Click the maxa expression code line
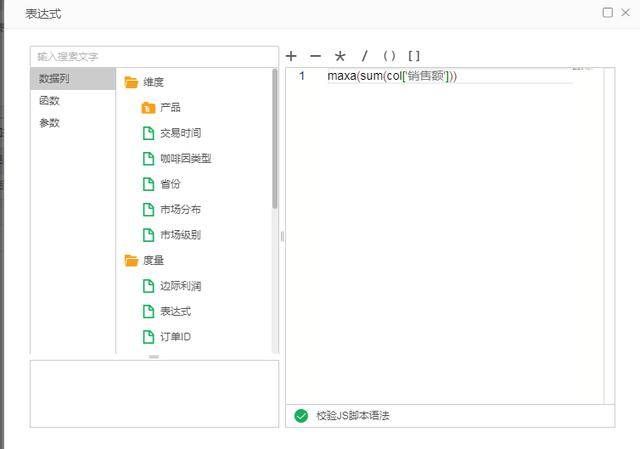The width and height of the screenshot is (640, 449). click(x=392, y=76)
